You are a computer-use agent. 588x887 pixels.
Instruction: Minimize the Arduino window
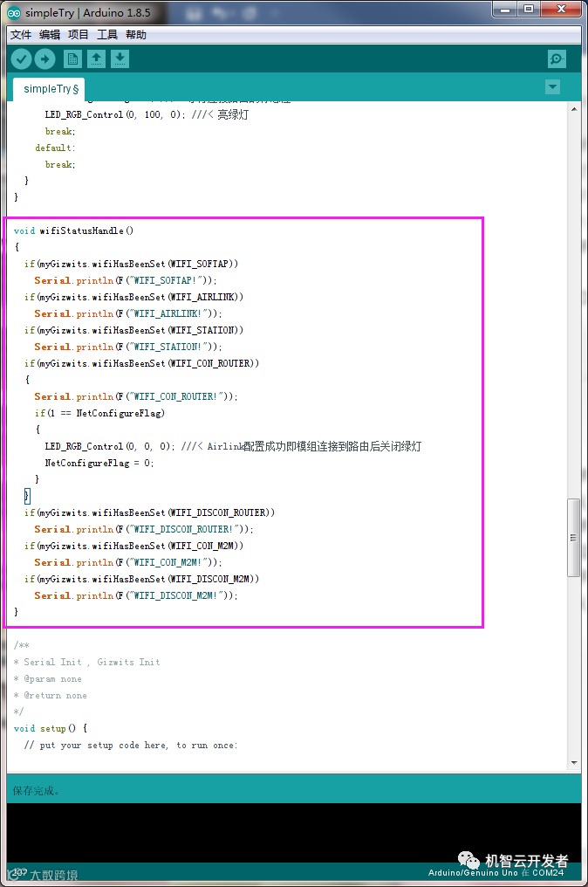pyautogui.click(x=504, y=9)
